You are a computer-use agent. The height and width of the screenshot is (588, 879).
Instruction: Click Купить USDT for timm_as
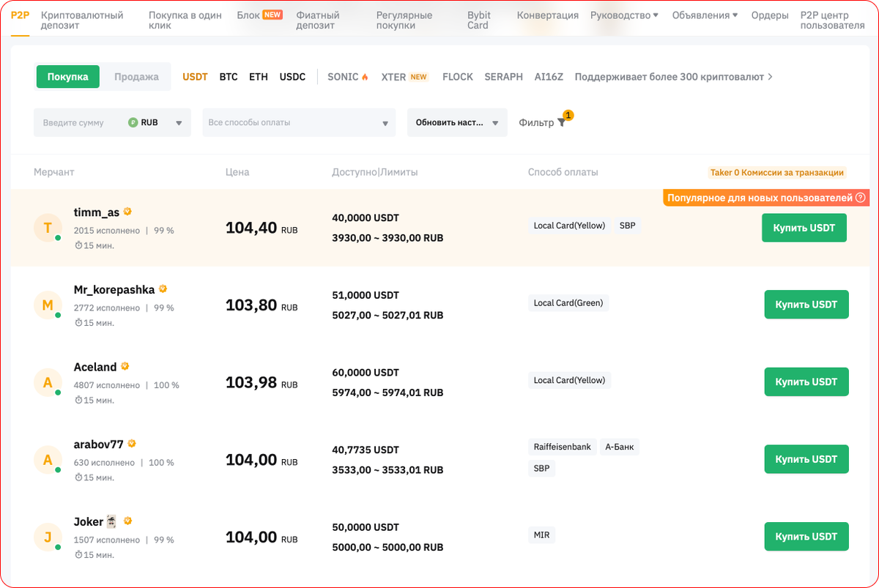(804, 228)
